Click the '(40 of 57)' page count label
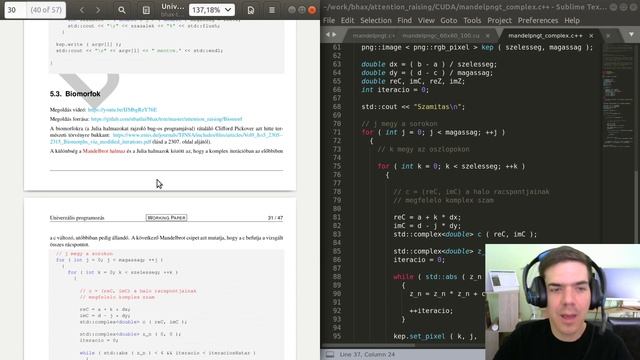Viewport: 640px width, 360px height. click(46, 10)
